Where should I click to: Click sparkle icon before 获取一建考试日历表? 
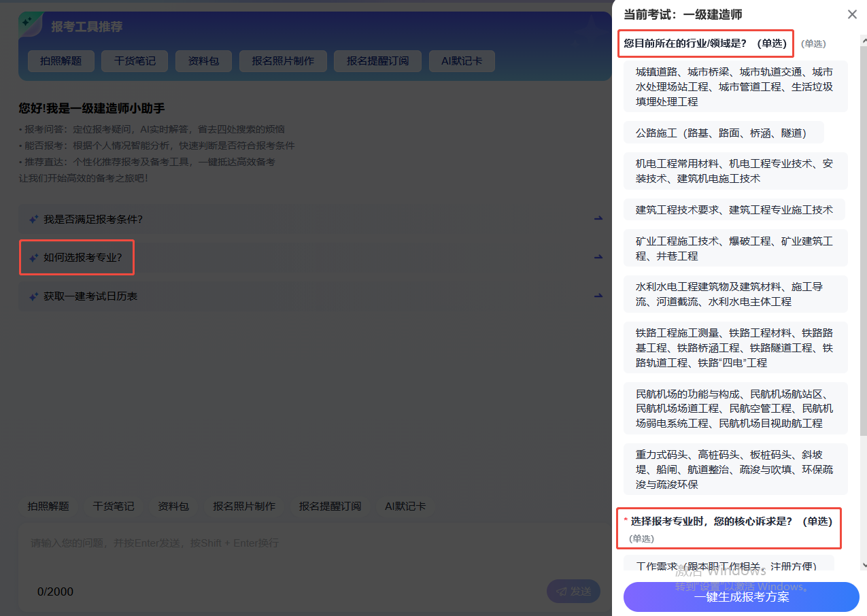pyautogui.click(x=33, y=296)
